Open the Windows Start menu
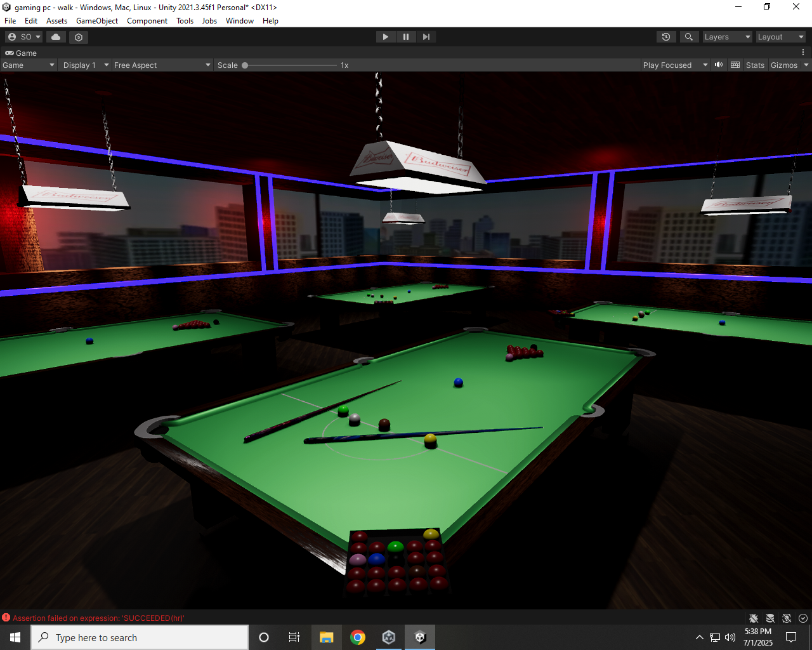Viewport: 812px width, 650px height. (x=15, y=637)
